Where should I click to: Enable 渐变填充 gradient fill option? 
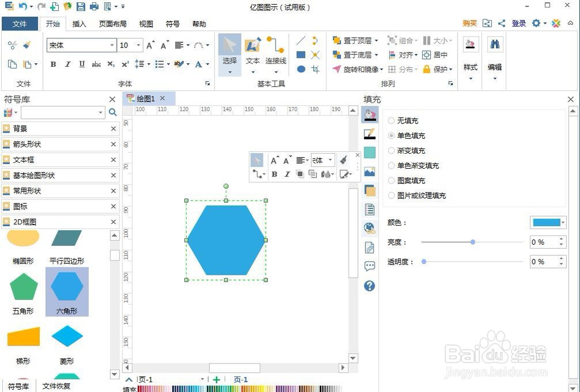coord(391,151)
